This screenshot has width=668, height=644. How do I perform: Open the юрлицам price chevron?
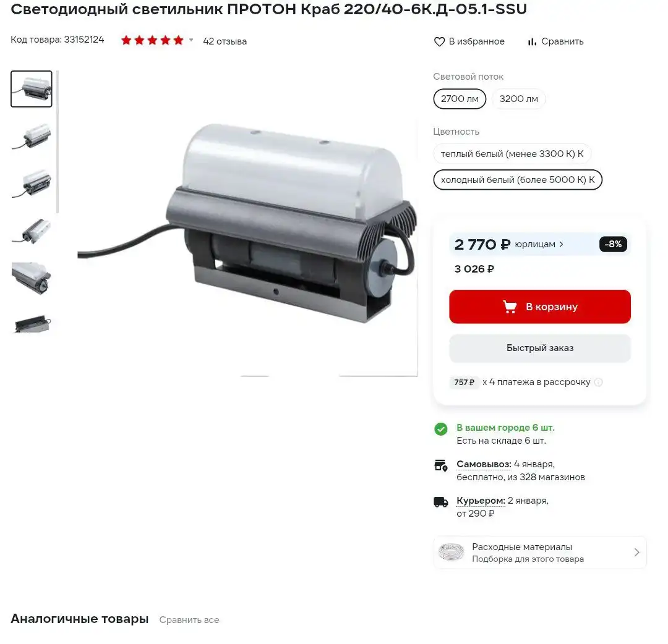(x=561, y=244)
